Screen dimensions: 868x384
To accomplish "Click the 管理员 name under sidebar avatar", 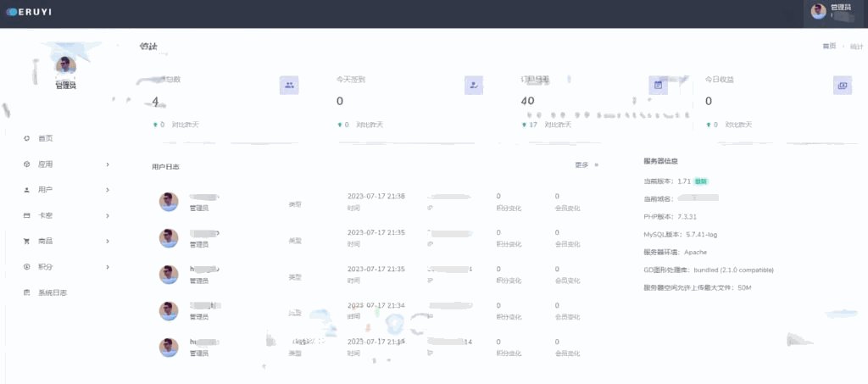I will pos(66,86).
